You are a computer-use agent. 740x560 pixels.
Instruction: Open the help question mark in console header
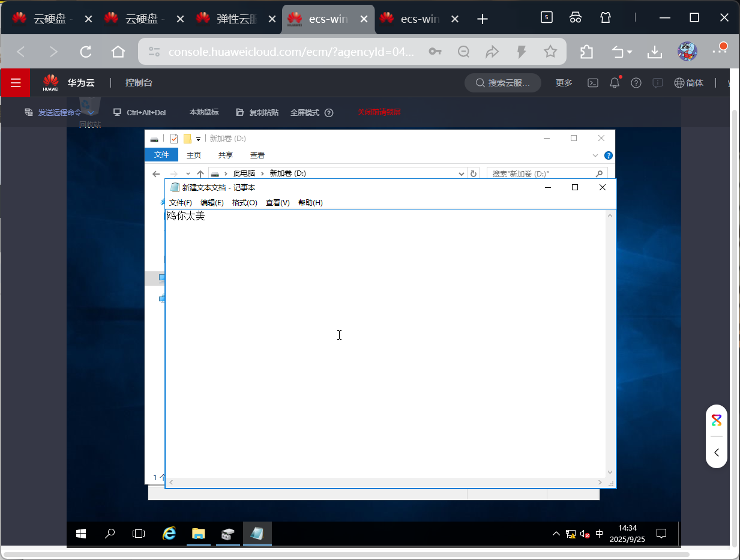(x=636, y=83)
